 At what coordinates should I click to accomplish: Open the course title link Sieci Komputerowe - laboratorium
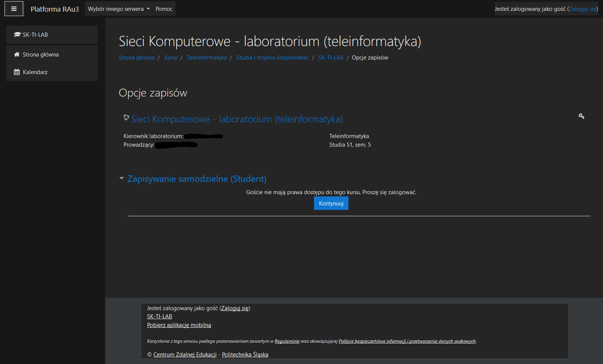coord(237,119)
